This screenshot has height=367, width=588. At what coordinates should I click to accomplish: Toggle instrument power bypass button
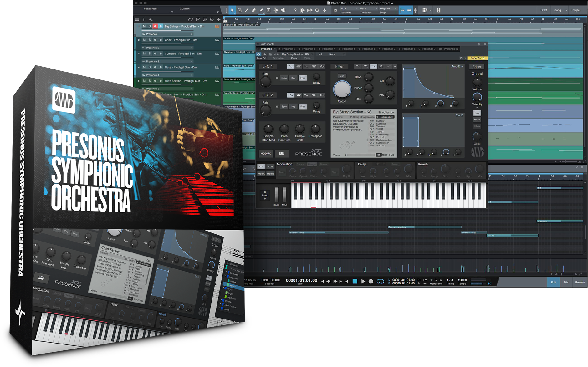coord(258,54)
